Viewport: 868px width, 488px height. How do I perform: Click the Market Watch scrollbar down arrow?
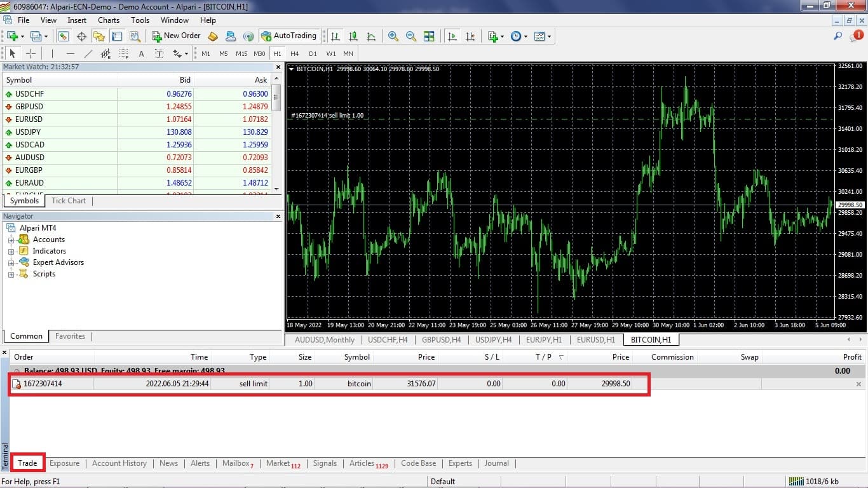tap(276, 189)
